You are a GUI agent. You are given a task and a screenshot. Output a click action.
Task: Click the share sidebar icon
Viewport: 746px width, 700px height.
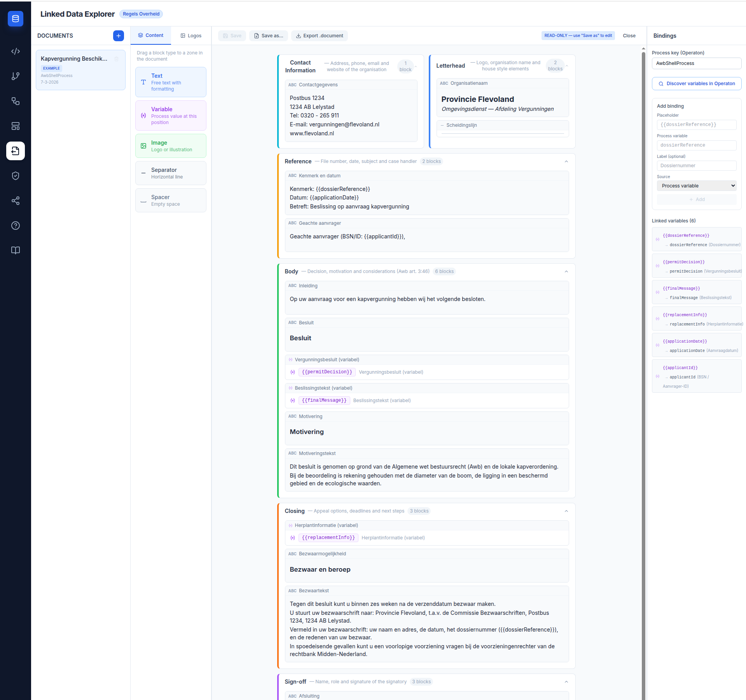click(x=16, y=201)
